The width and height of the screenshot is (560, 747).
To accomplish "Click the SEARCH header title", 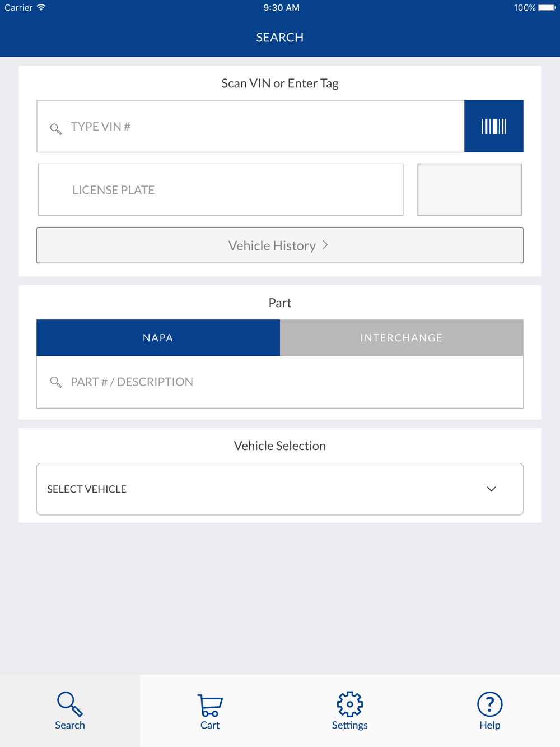I will pos(280,38).
